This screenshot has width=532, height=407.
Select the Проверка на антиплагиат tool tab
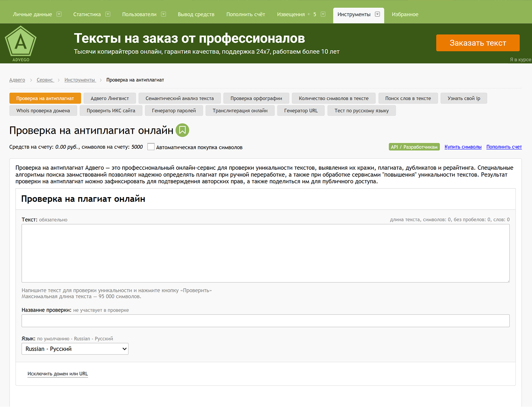45,98
